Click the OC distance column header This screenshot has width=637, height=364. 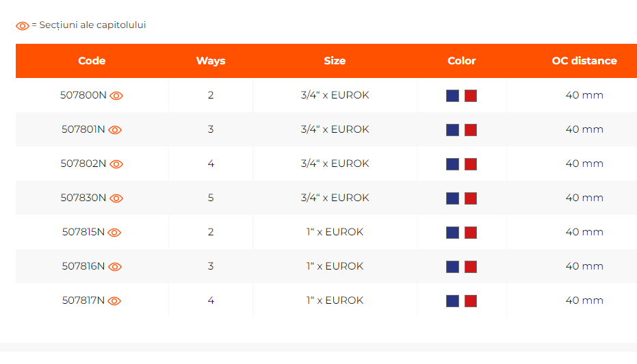pyautogui.click(x=584, y=61)
